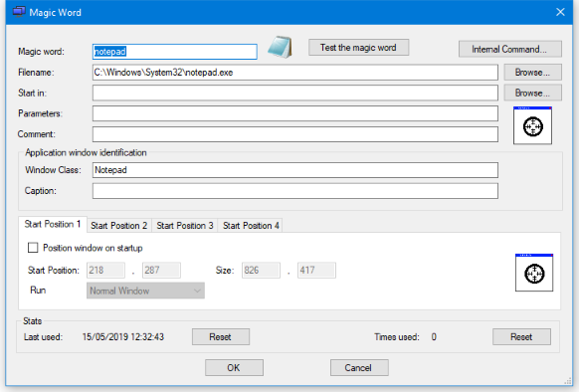579x392 pixels.
Task: Click Test the magic word button
Action: pyautogui.click(x=358, y=48)
